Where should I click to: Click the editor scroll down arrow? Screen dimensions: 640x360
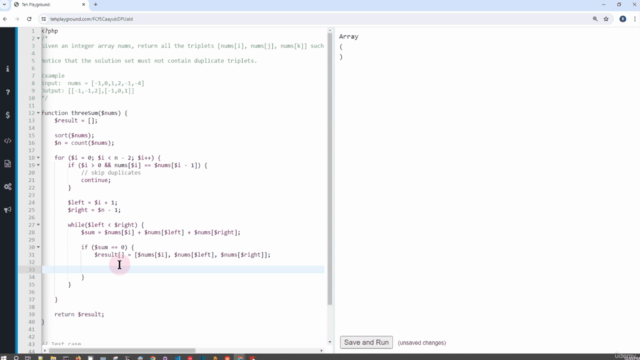click(x=330, y=342)
